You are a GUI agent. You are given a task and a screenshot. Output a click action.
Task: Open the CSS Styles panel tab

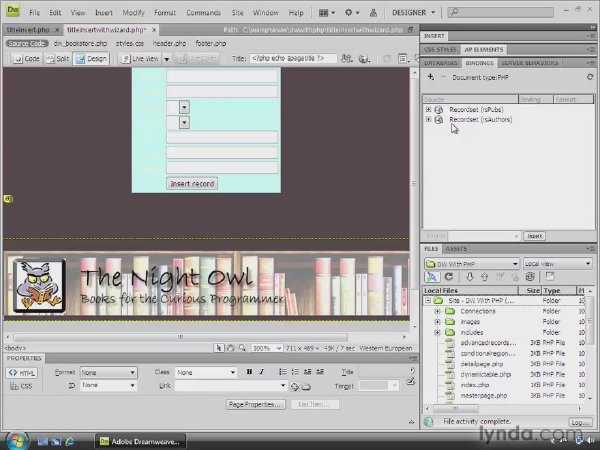[440, 49]
